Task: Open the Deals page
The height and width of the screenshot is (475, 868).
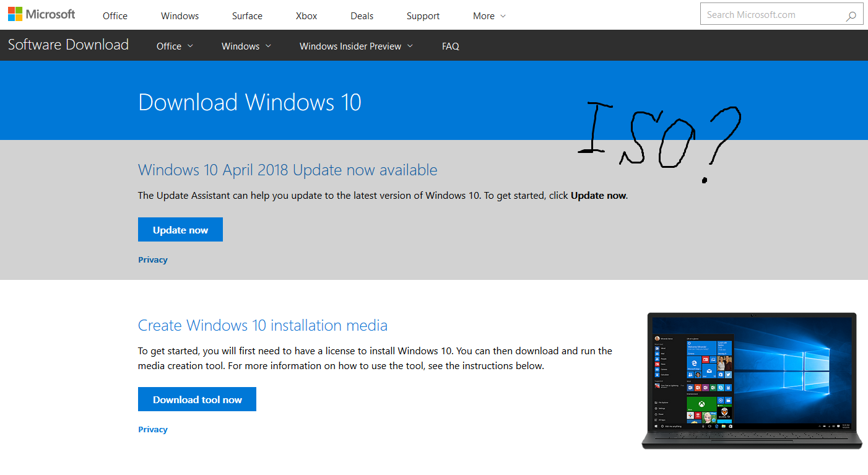Action: [362, 15]
